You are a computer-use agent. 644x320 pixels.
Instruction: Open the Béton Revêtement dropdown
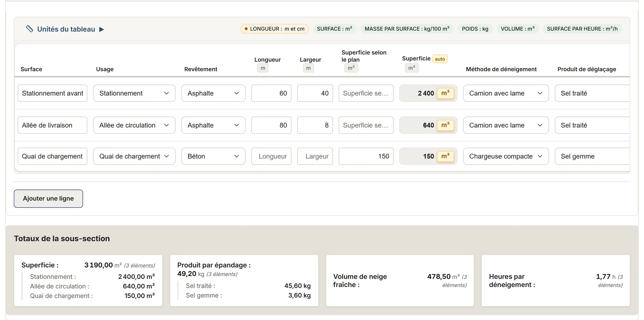(213, 156)
